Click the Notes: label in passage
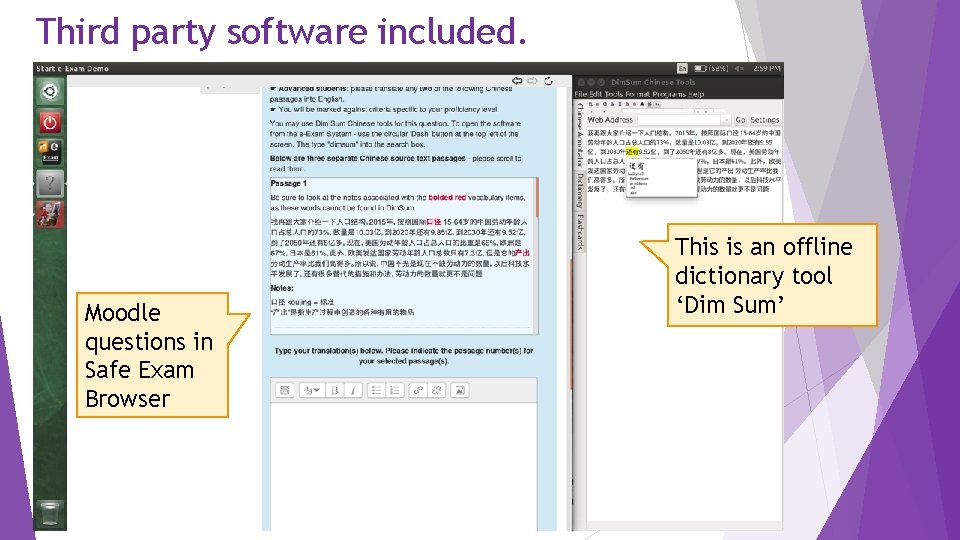960x540 pixels. 282,288
